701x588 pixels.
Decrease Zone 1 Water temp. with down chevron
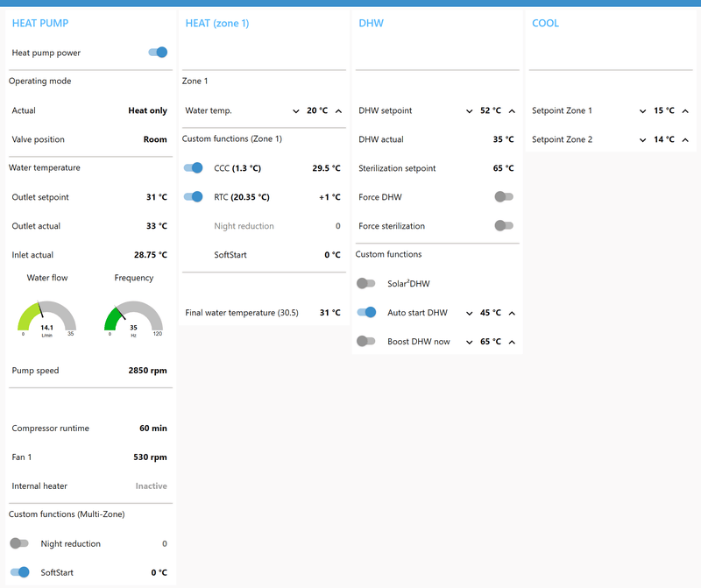click(x=296, y=111)
